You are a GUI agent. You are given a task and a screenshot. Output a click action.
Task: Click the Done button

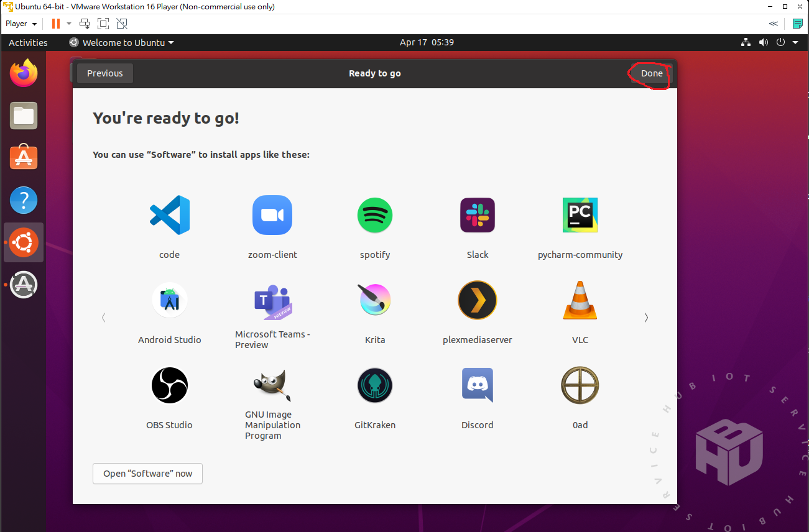click(x=652, y=73)
